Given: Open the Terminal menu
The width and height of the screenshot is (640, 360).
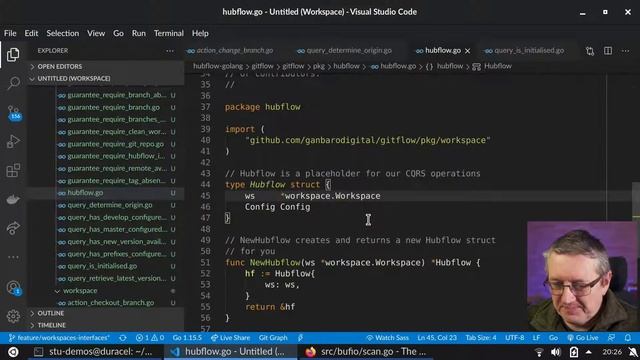Looking at the screenshot, I should [x=169, y=33].
